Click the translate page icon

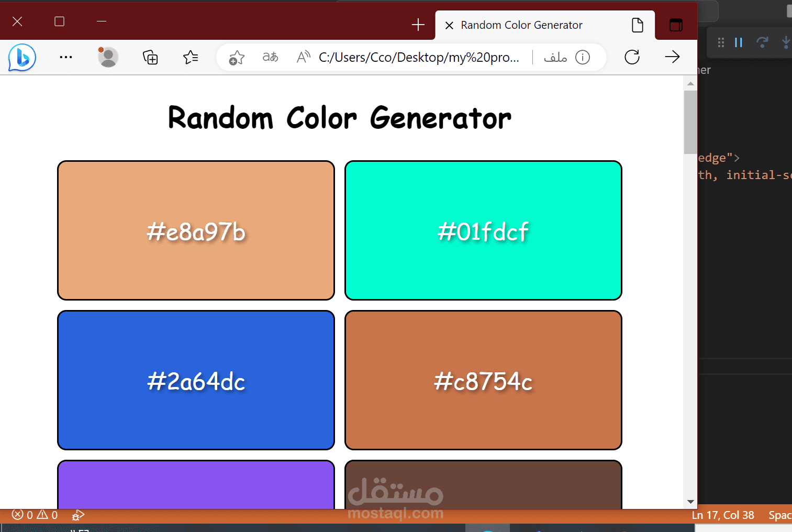(270, 57)
